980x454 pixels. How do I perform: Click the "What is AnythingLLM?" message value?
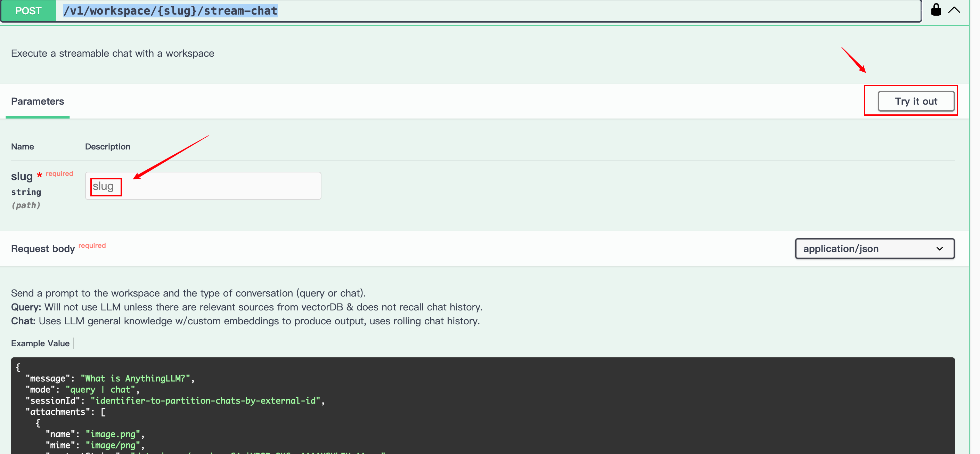click(135, 378)
